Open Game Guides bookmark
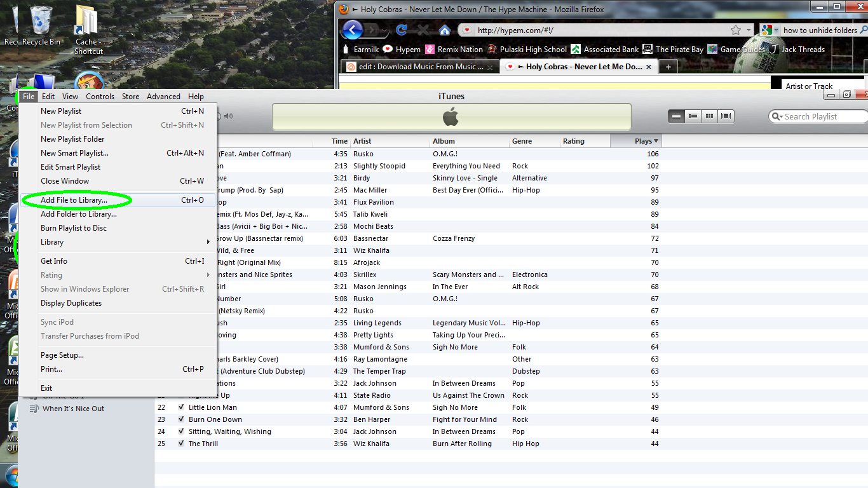868x488 pixels. coord(736,49)
